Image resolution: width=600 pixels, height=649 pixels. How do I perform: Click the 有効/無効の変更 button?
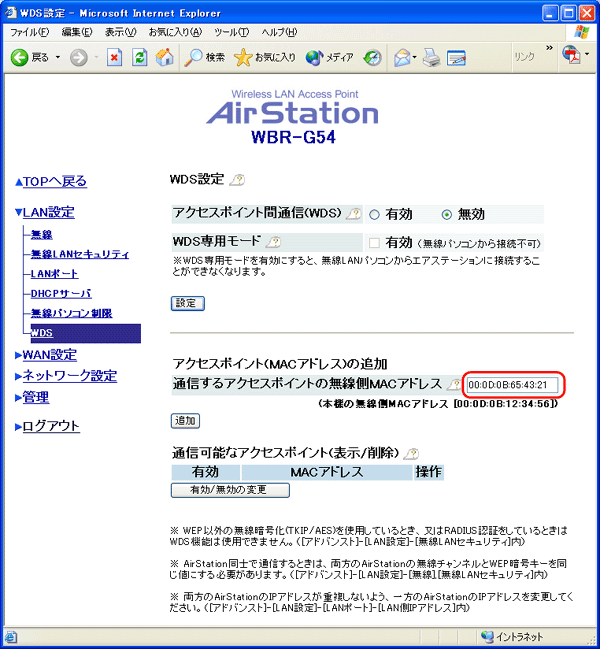230,490
